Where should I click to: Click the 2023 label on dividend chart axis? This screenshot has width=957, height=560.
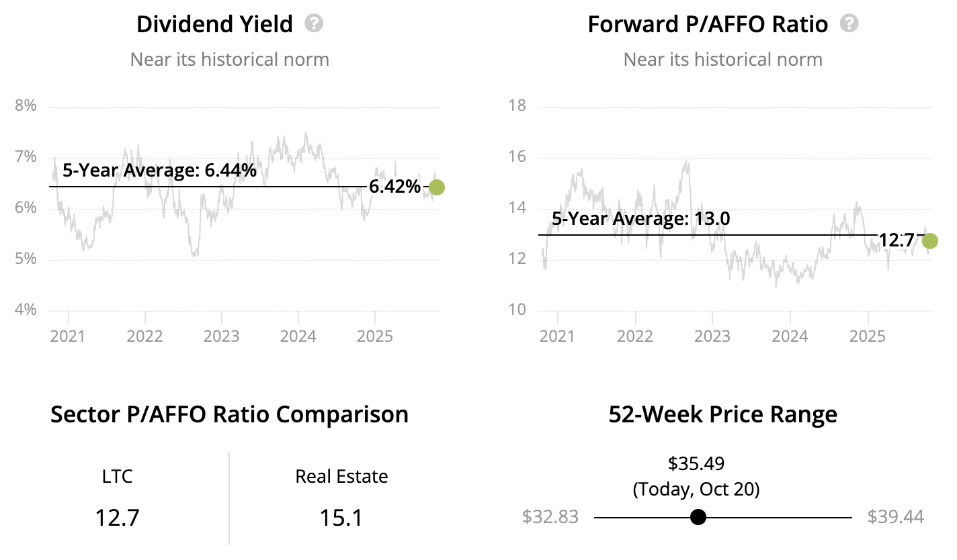tap(222, 335)
